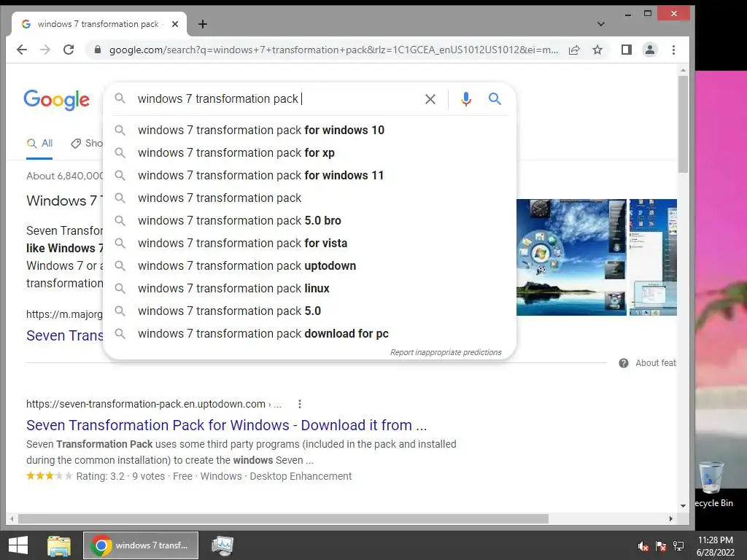The height and width of the screenshot is (560, 747).
Task: Choose the 'uptodown' suggestion
Action: (x=309, y=265)
